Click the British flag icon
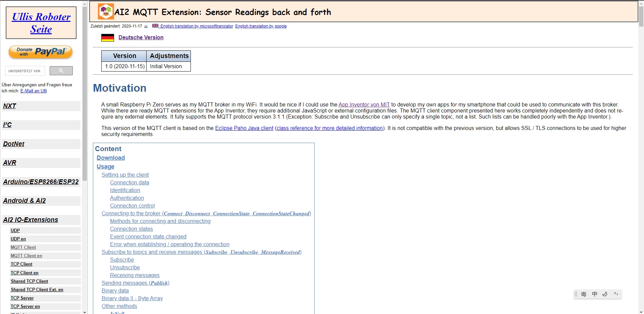The height and width of the screenshot is (314, 644). pos(155,26)
